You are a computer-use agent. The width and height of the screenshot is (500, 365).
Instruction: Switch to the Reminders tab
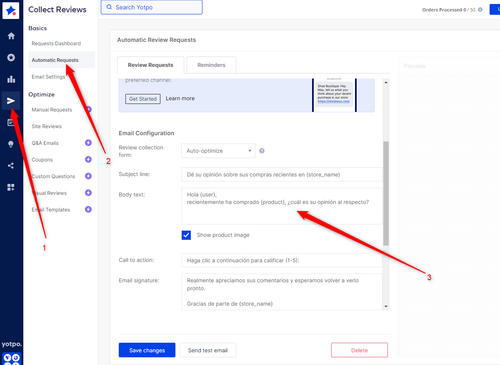tap(211, 65)
